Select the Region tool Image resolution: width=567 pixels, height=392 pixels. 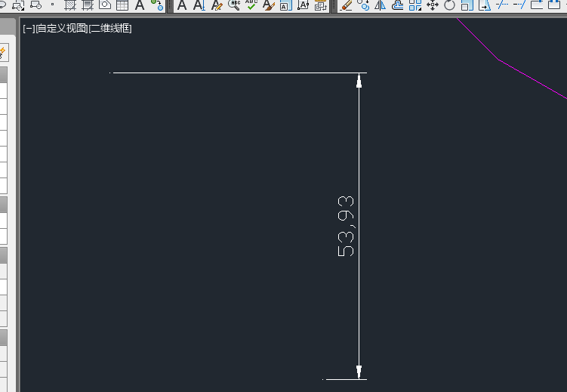[105, 5]
